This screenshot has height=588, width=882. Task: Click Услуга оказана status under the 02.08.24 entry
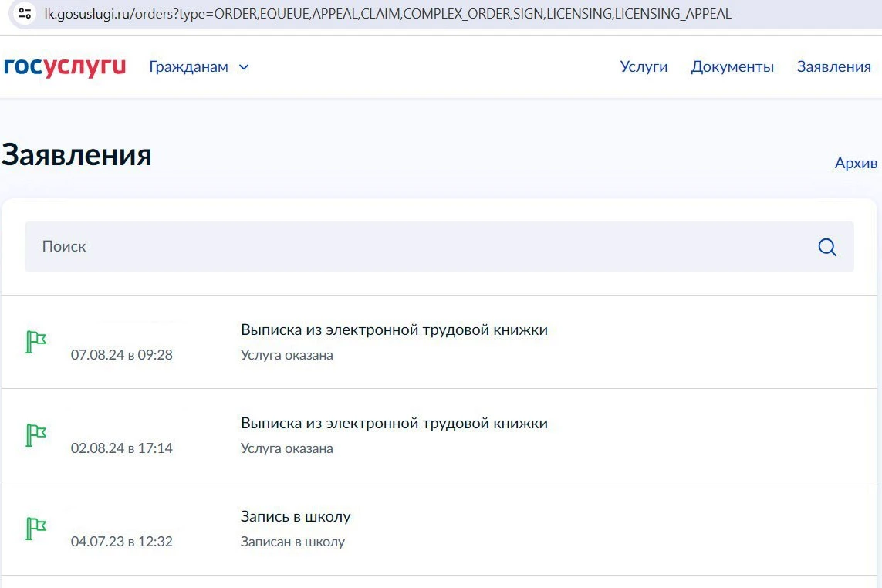click(x=287, y=448)
